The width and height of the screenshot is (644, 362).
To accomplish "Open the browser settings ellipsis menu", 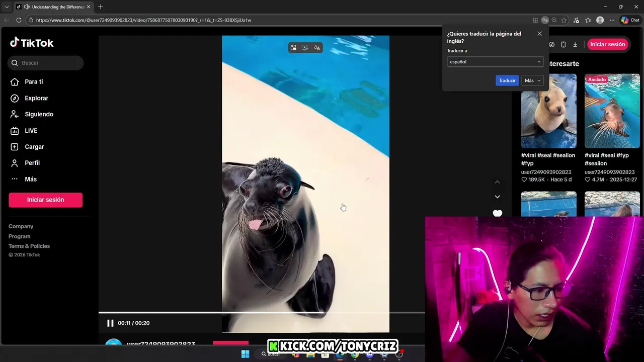I will 612,20.
